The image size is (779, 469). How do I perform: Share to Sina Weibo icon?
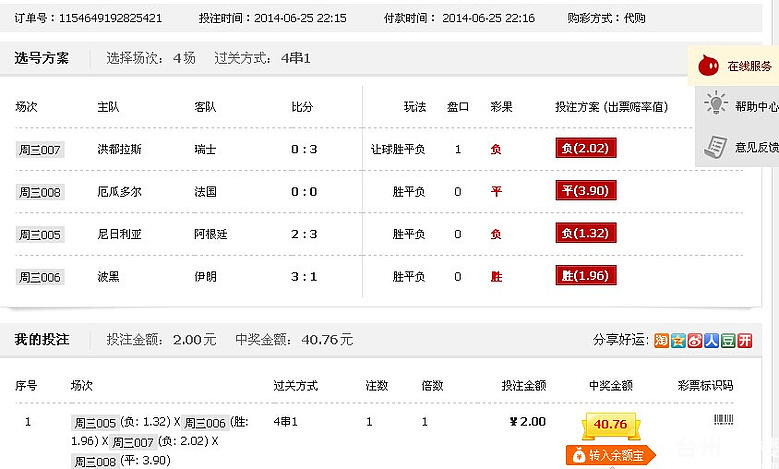(x=694, y=341)
